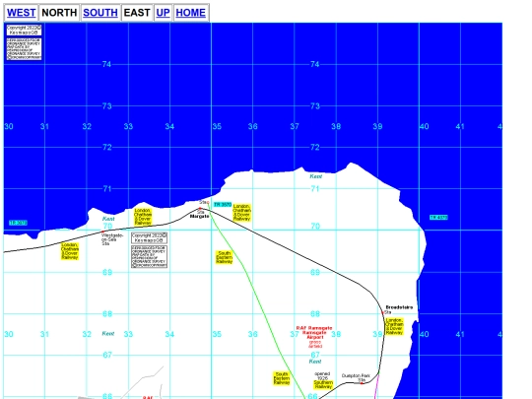Click the cyan TR 3070 tile label

[223, 205]
